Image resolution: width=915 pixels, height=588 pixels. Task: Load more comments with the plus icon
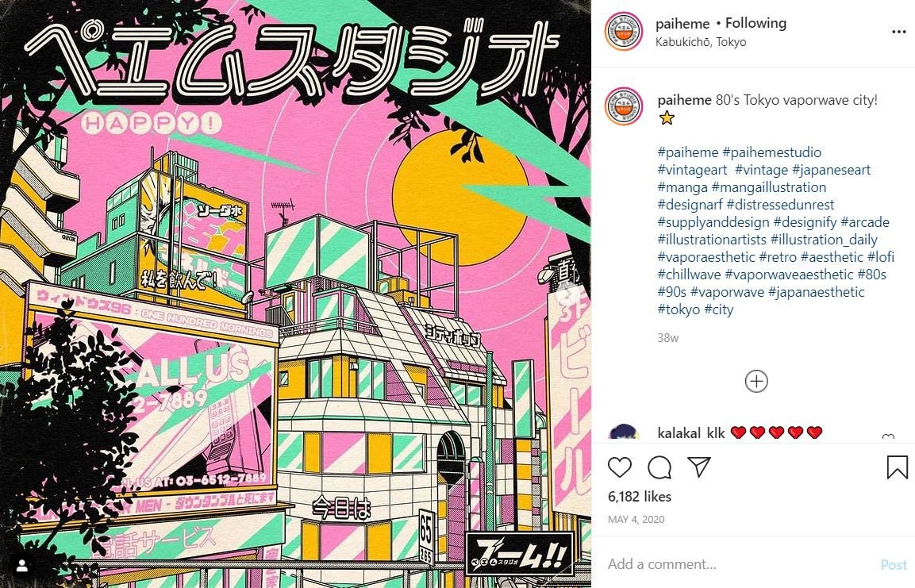756,382
